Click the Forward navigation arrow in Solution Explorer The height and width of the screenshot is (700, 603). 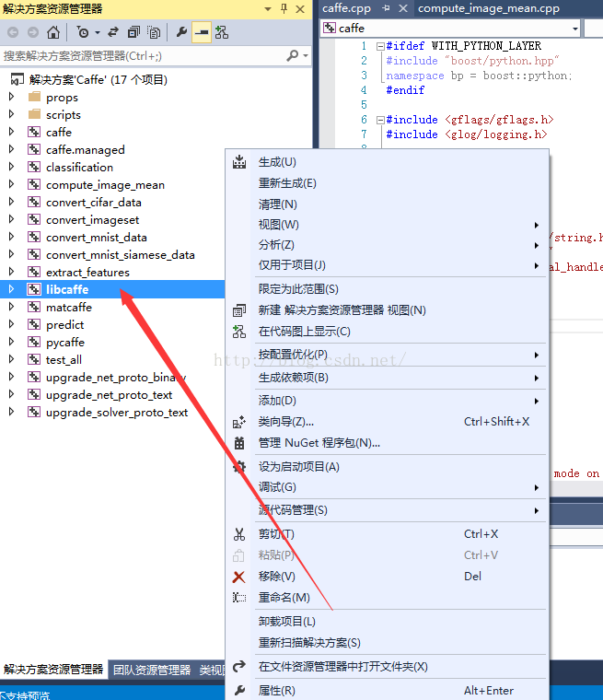(33, 32)
